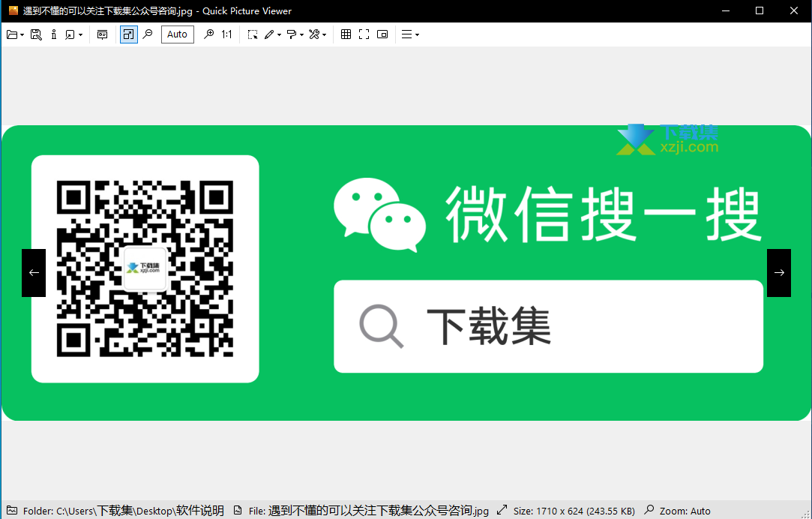The width and height of the screenshot is (812, 519).
Task: Toggle the auto-zoom fit button
Action: point(128,34)
